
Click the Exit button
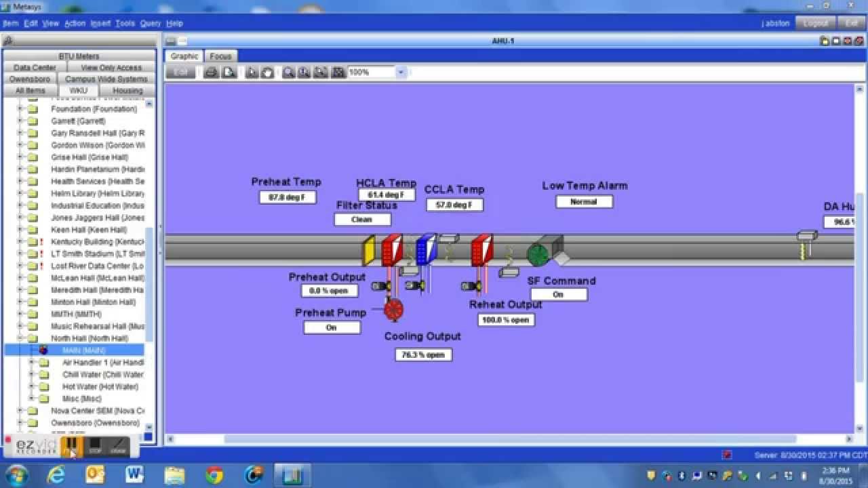851,23
